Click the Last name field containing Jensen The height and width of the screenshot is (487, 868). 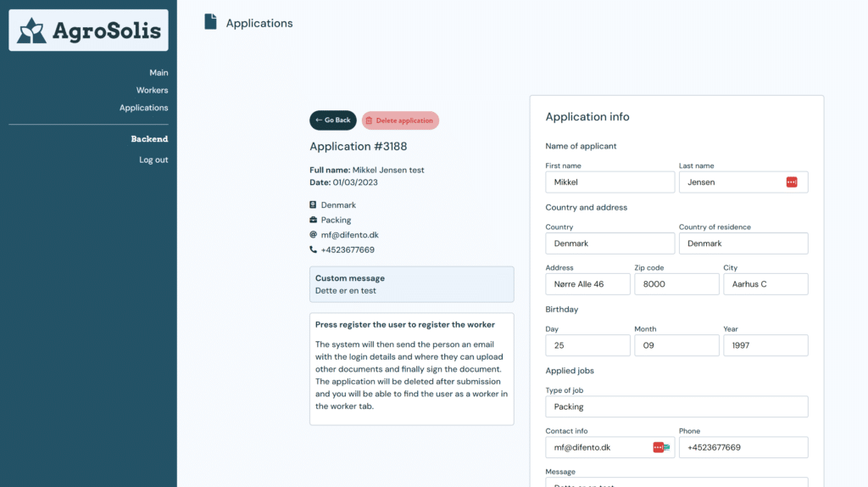(743, 182)
